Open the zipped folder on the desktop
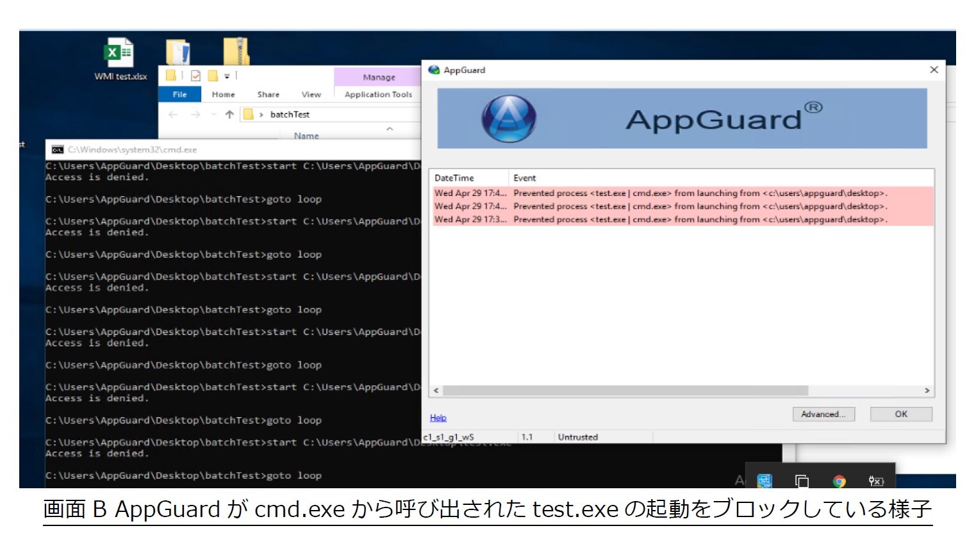Viewport: 967px width, 560px height. pyautogui.click(x=236, y=51)
